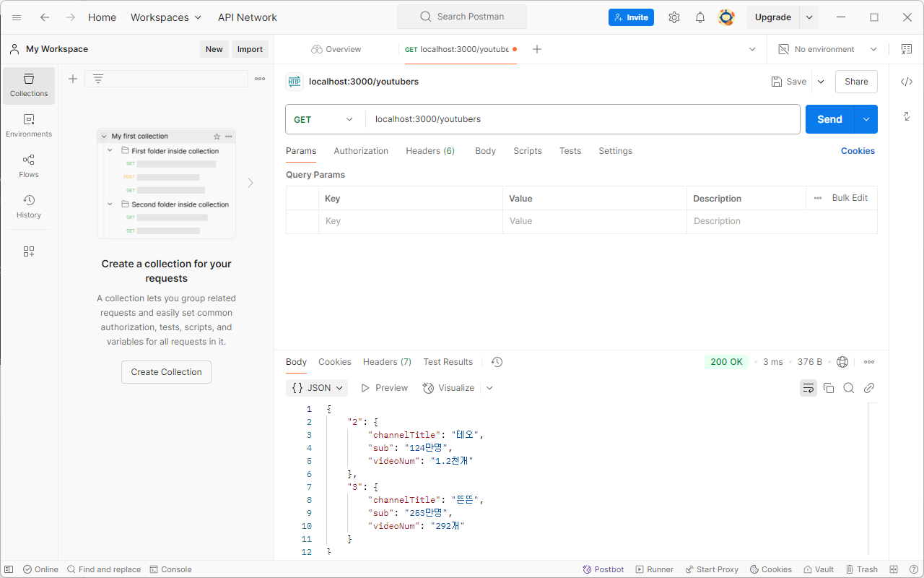Copy the response body
The image size is (924, 578).
tap(829, 388)
